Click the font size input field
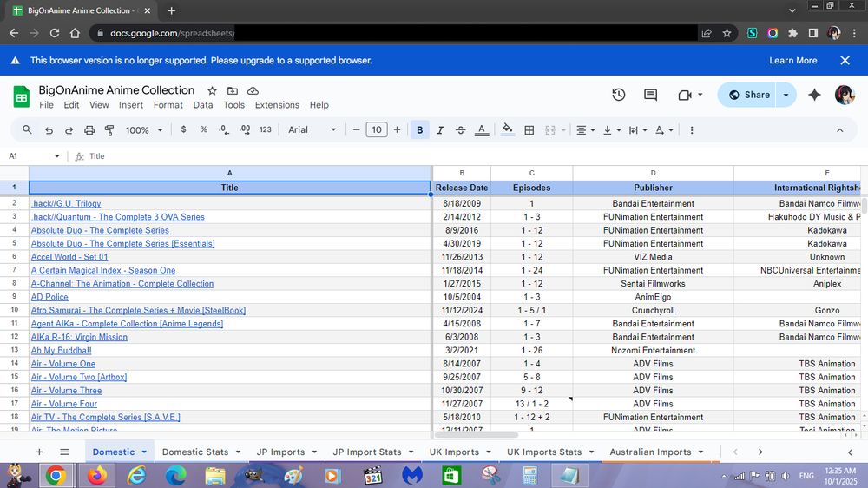 (x=376, y=130)
